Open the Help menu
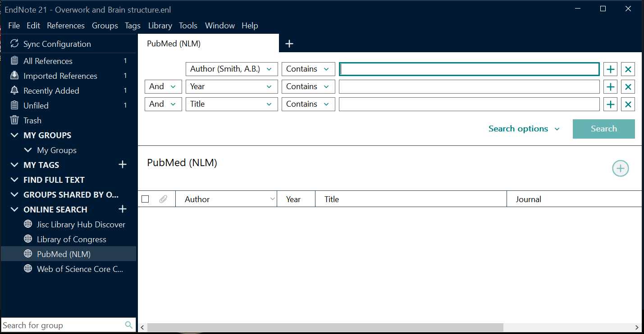The image size is (644, 334). (x=250, y=26)
